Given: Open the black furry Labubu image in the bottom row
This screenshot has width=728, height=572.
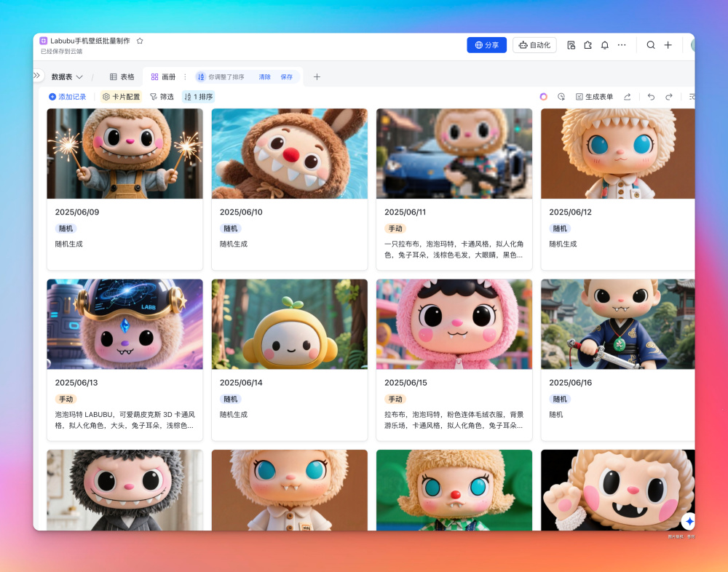Looking at the screenshot, I should (125, 490).
